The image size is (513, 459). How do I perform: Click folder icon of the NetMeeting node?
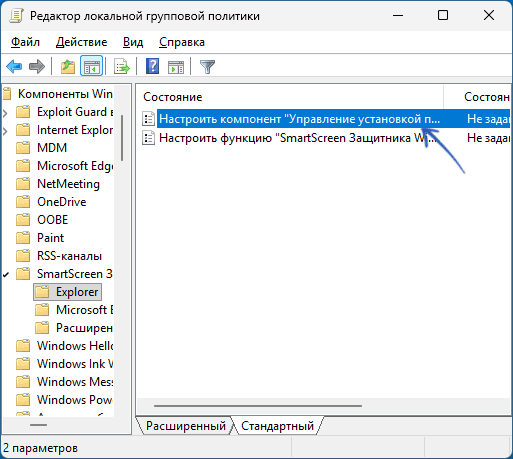pos(23,184)
